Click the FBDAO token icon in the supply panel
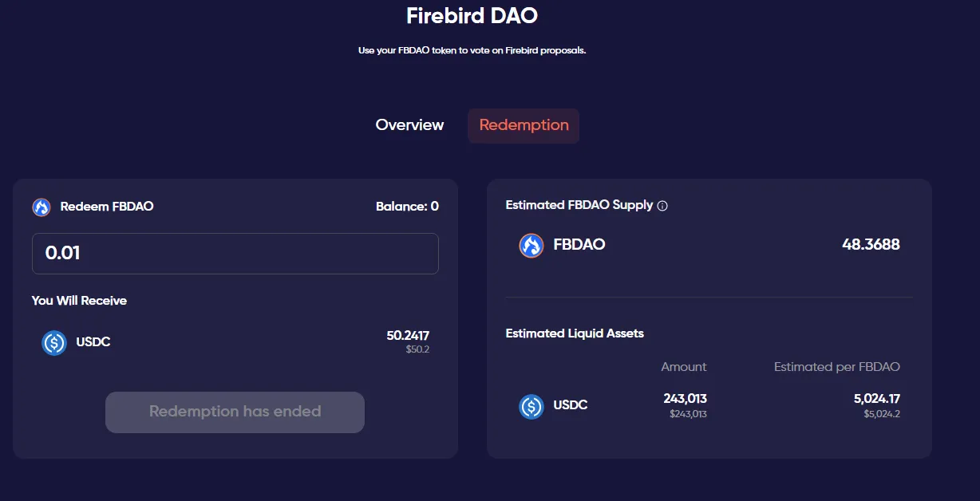The image size is (980, 501). 531,245
